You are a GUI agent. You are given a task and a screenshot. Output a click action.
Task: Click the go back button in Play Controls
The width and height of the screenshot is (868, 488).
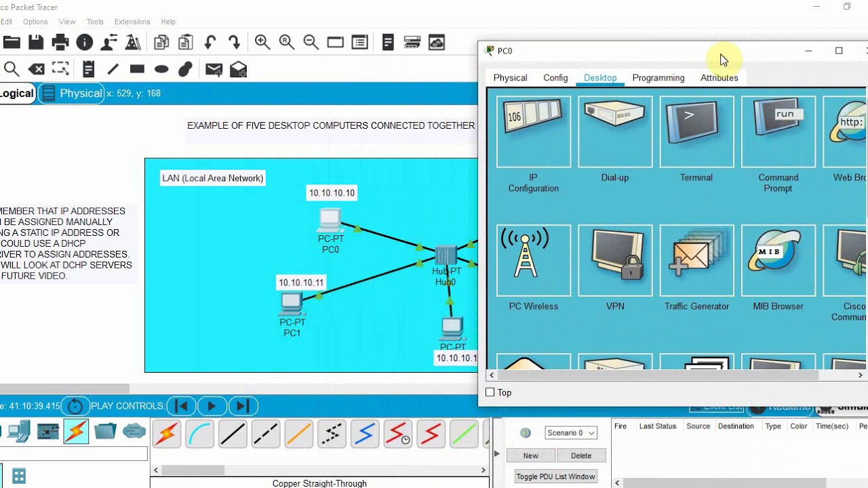tap(181, 406)
